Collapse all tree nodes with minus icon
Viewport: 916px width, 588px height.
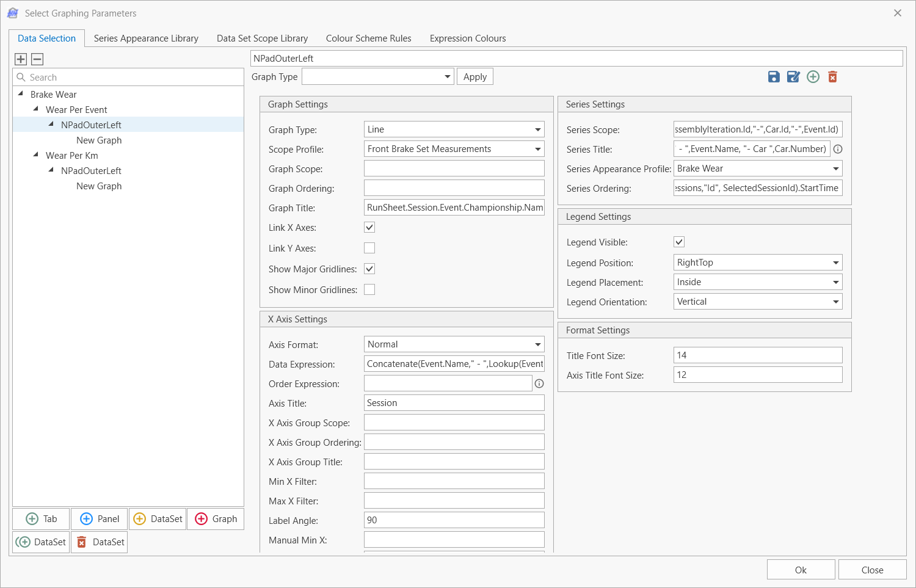point(37,59)
